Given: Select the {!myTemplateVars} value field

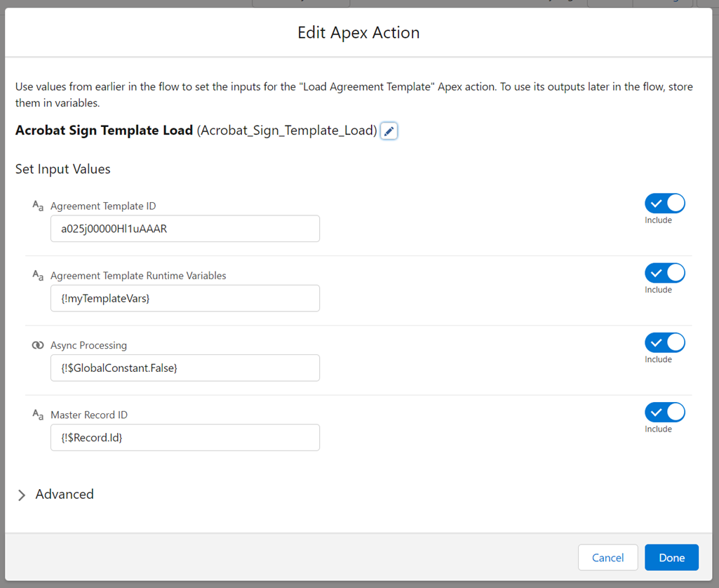Looking at the screenshot, I should click(x=184, y=298).
